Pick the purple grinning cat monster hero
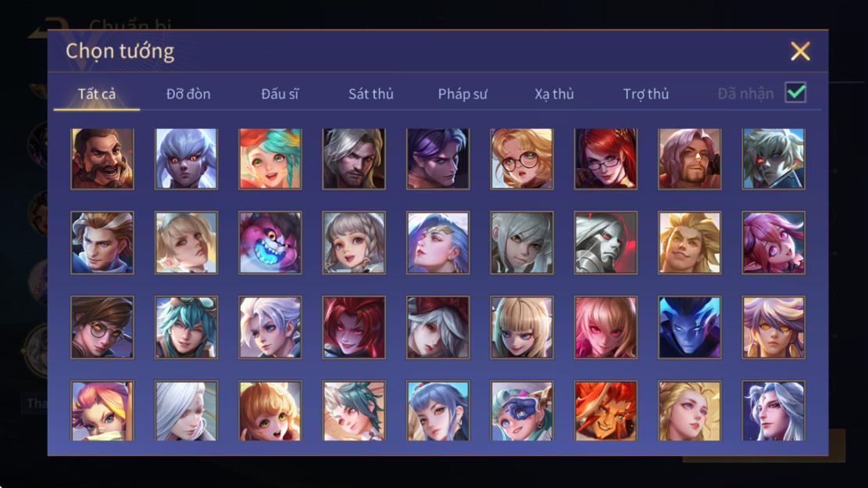 tap(270, 242)
